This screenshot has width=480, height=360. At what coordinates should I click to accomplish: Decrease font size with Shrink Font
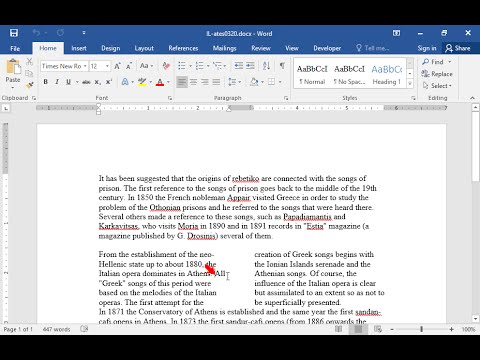point(129,66)
